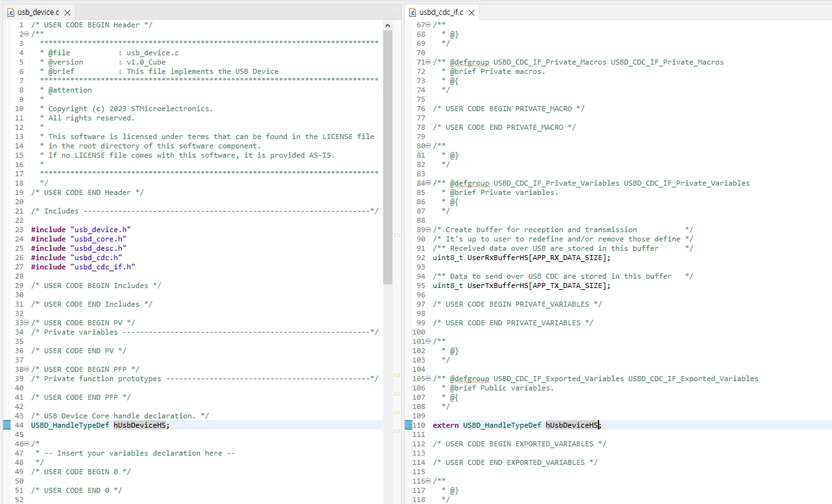The width and height of the screenshot is (832, 504).
Task: Click the USER CODE BEGIN 0 comment
Action: click(x=81, y=472)
